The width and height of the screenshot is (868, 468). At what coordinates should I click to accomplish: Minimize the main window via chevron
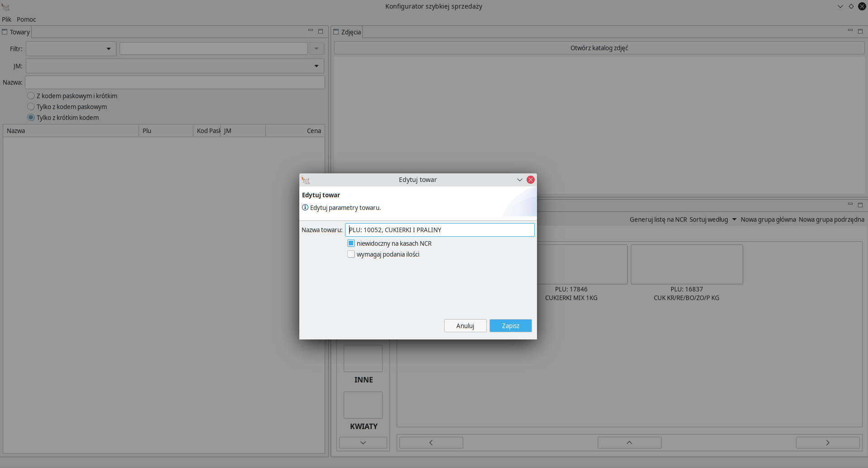tap(840, 6)
